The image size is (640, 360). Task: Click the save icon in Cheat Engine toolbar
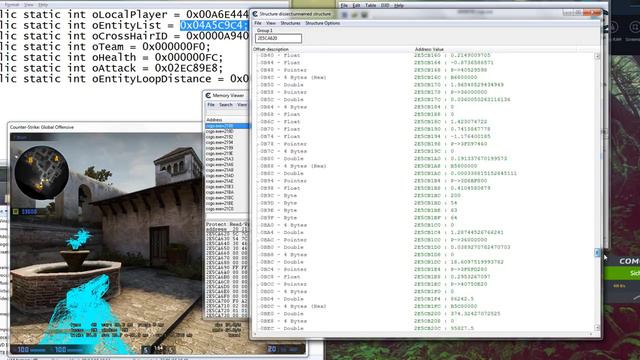pyautogui.click(x=364, y=15)
